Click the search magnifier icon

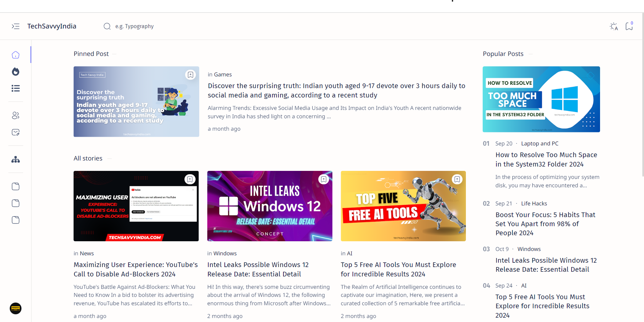[x=107, y=26]
